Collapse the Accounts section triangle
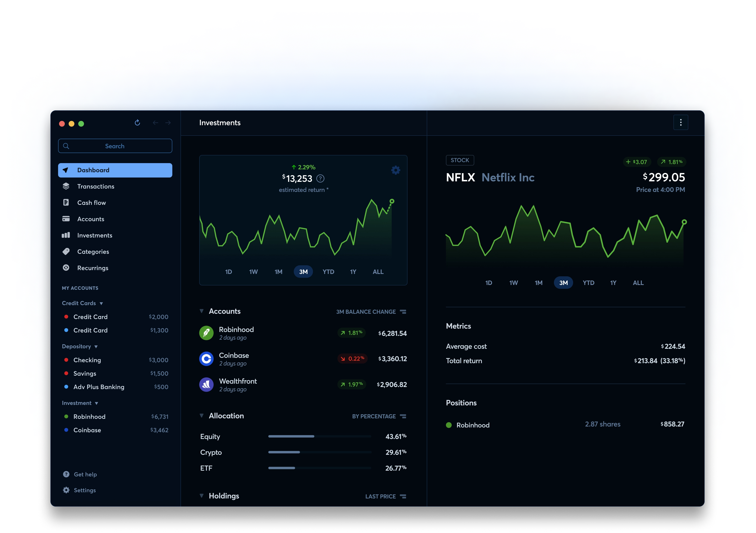This screenshot has width=756, height=533. click(202, 311)
